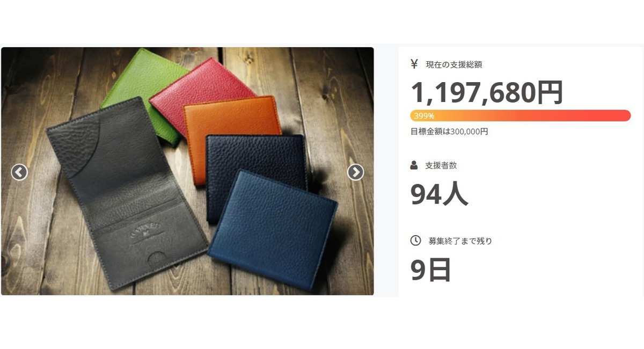Viewport: 644px width, 349px height.
Task: Click the 目標金額は300,000円 text
Action: [449, 132]
